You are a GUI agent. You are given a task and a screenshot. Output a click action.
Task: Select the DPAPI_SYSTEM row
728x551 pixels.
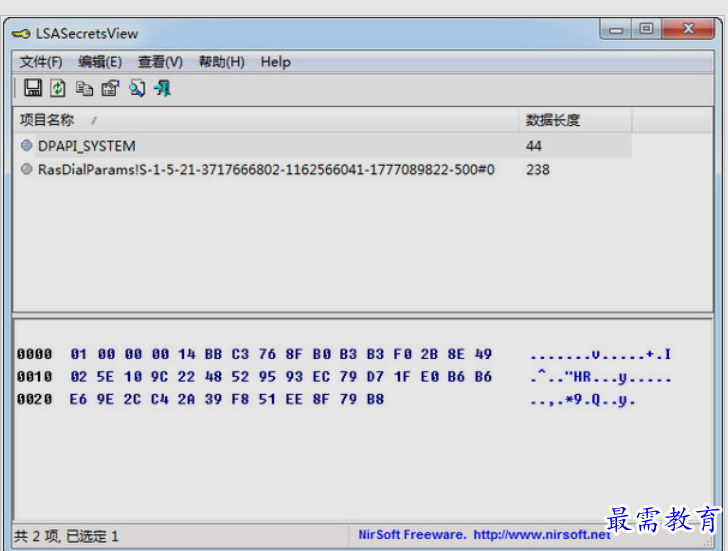[x=323, y=146]
